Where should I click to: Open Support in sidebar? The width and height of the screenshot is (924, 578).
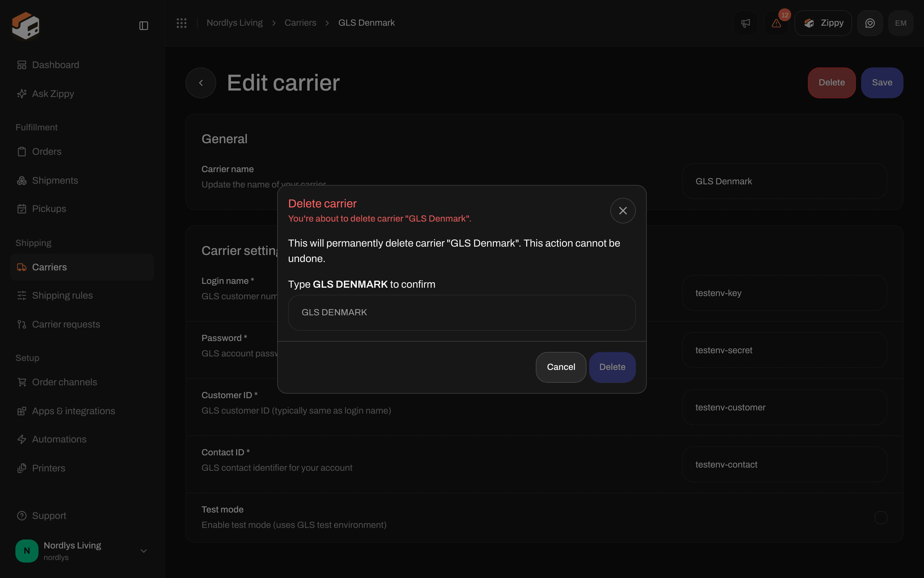[82, 516]
